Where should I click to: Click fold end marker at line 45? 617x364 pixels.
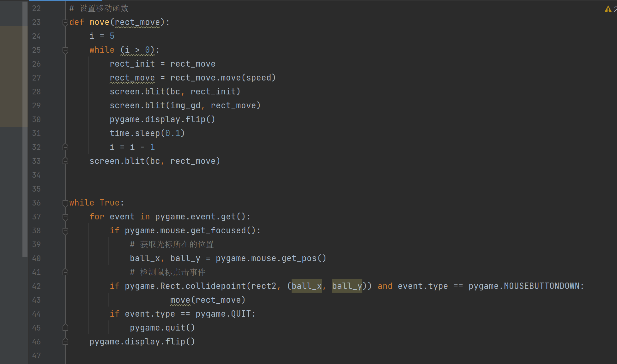pos(65,328)
